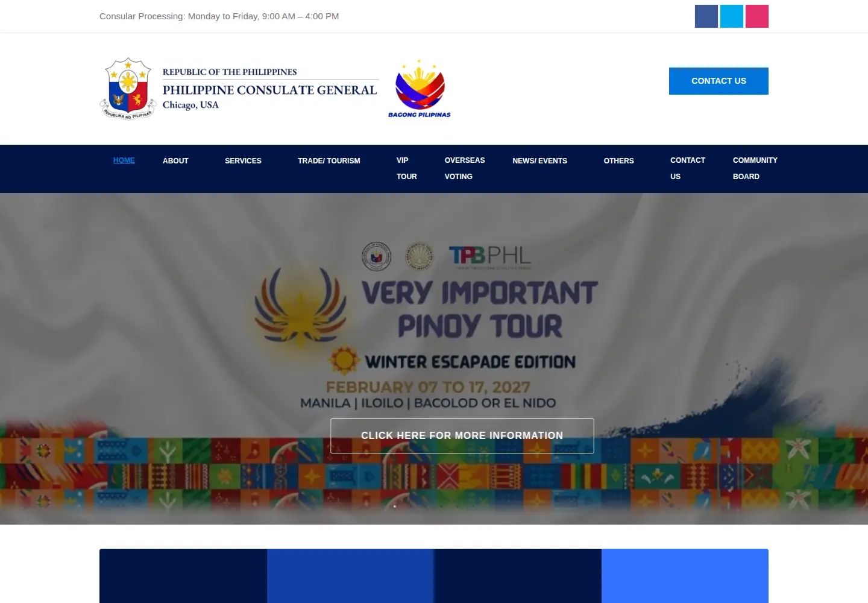This screenshot has height=603, width=868.
Task: Open COMMUNITY BOARD nav item
Action: click(755, 168)
